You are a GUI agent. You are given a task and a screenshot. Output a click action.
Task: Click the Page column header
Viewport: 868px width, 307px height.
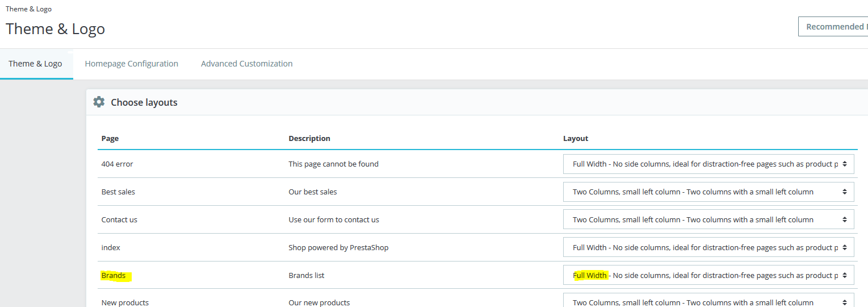click(x=110, y=138)
